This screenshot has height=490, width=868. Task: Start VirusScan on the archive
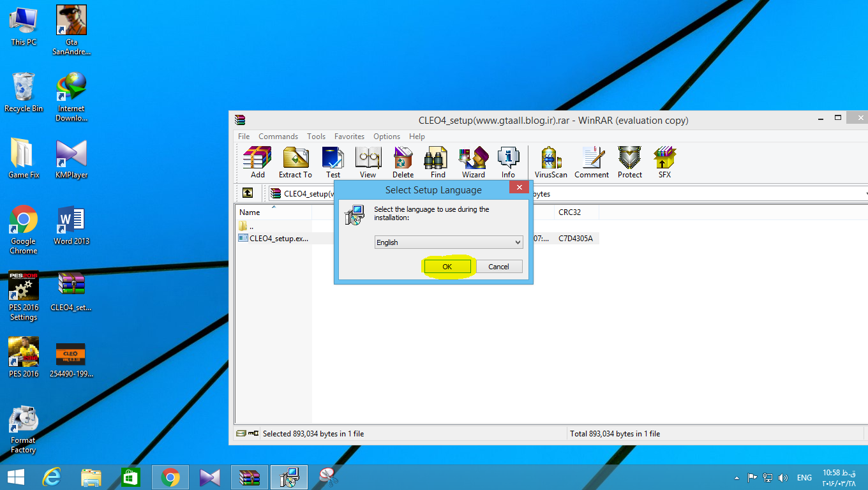551,163
